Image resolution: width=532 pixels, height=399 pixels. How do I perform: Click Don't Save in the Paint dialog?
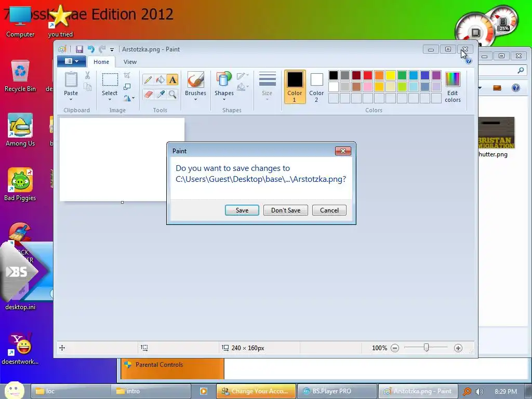coord(286,210)
